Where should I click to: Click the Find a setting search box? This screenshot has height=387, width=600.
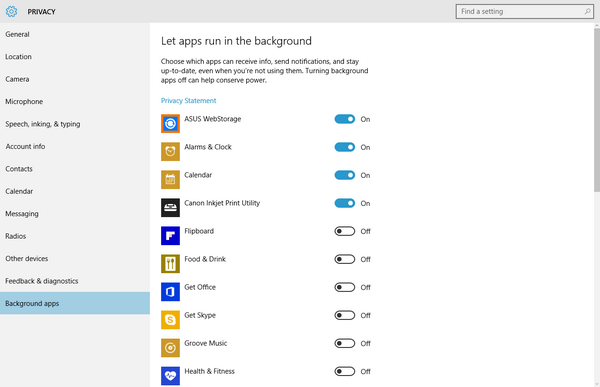(525, 11)
